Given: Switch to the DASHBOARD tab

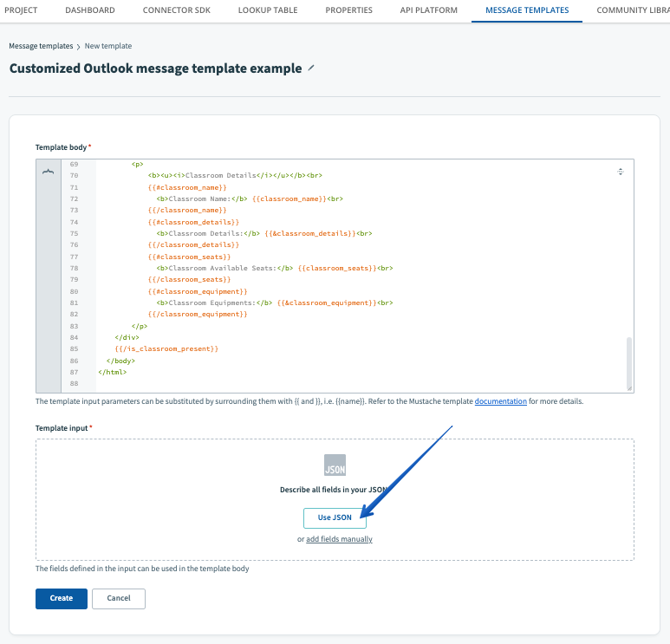Looking at the screenshot, I should click(90, 10).
